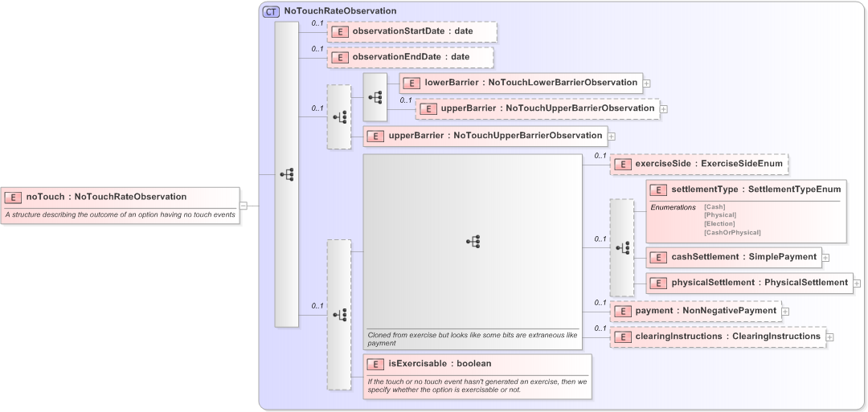Click E icon of optional upperBarrier (0..1)
The height and width of the screenshot is (412, 868).
pos(428,109)
